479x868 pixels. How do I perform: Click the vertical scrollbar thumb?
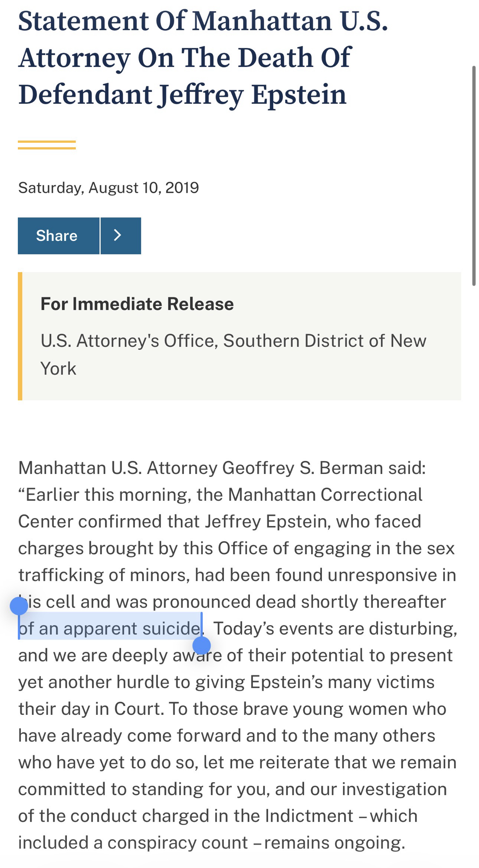[x=474, y=176]
